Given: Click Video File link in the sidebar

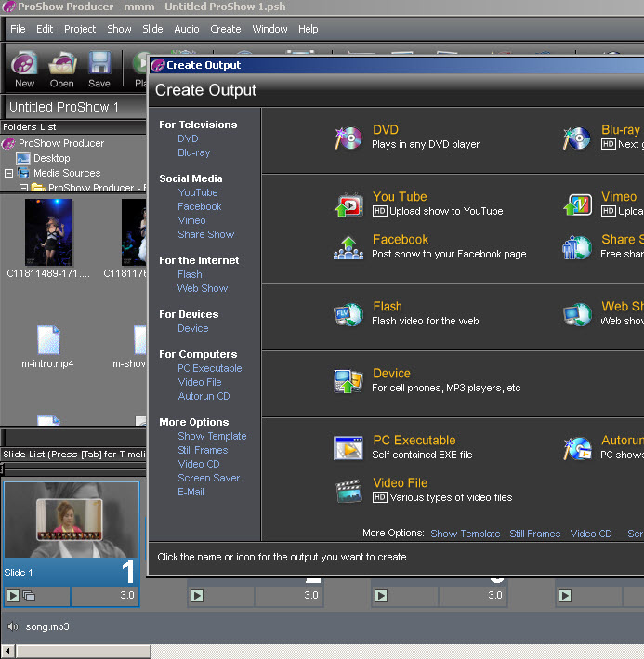Looking at the screenshot, I should click(x=200, y=382).
